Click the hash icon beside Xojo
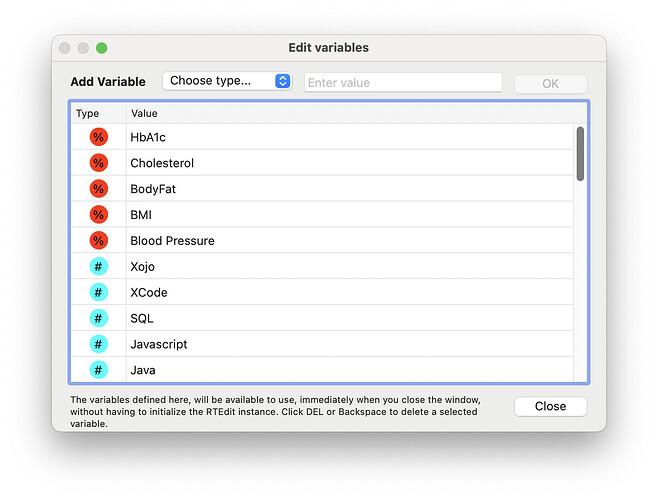This screenshot has width=658, height=500. click(x=99, y=267)
